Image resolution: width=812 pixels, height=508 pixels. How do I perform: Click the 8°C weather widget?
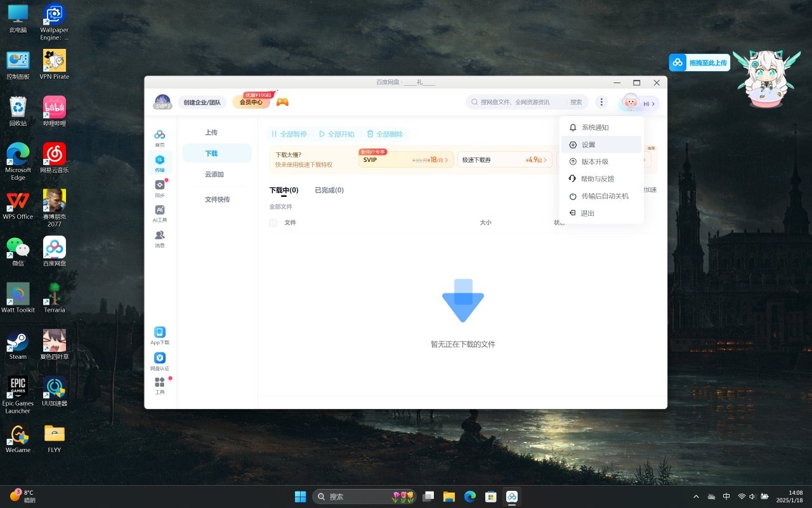[22, 496]
